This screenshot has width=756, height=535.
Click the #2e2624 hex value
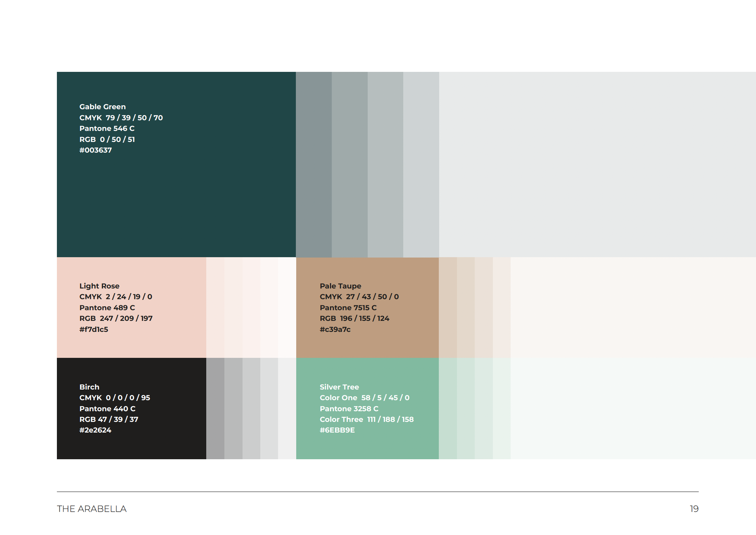point(95,430)
